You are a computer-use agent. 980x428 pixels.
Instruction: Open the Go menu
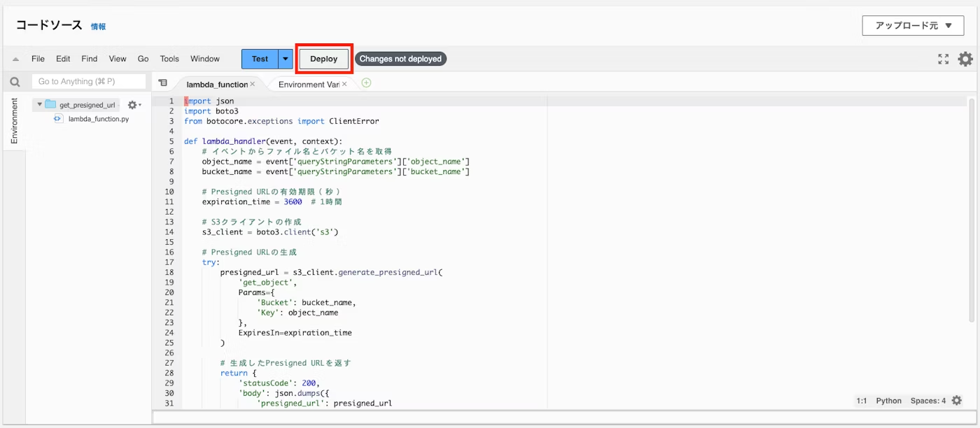tap(143, 59)
